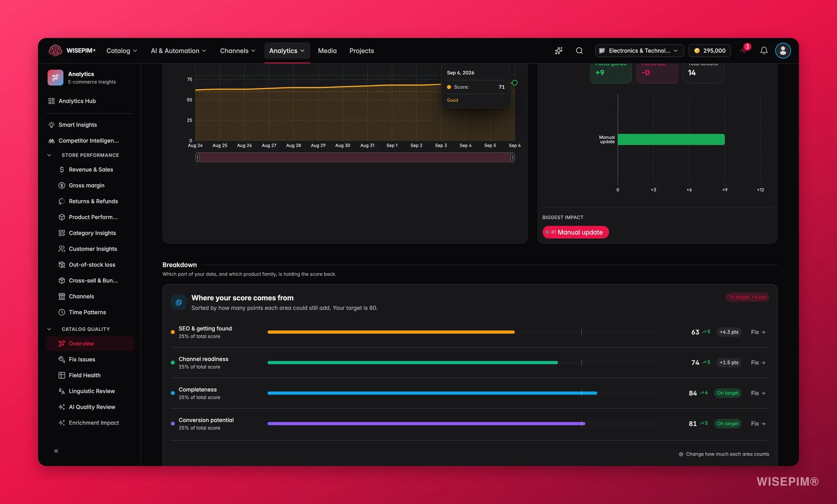
Task: Collapse the sidebar with double-chevron icon
Action: coord(56,451)
